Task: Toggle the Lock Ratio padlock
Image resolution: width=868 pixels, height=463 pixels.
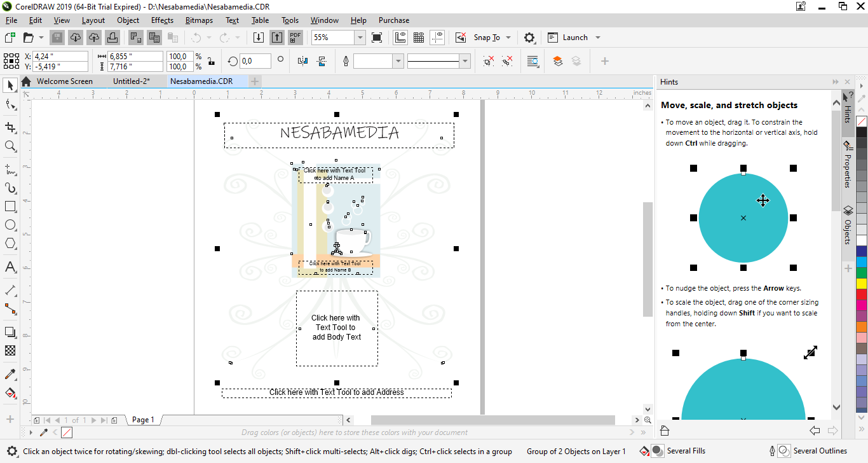Action: pyautogui.click(x=211, y=61)
